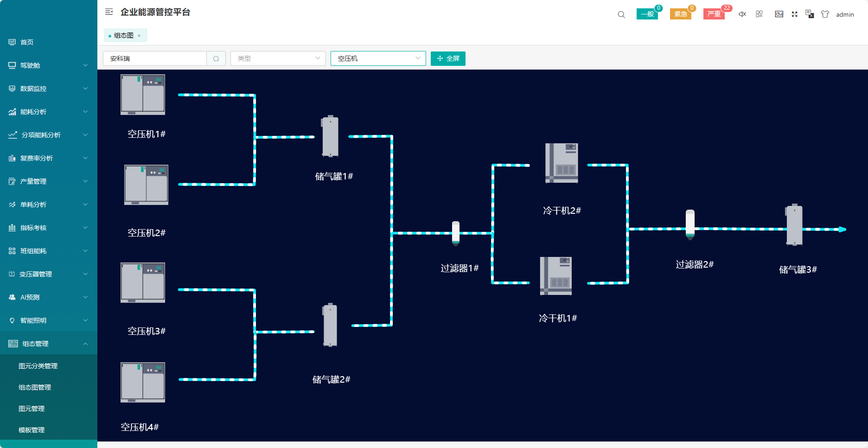Go to 首页 in the sidebar
The width and height of the screenshot is (868, 448).
click(x=27, y=42)
